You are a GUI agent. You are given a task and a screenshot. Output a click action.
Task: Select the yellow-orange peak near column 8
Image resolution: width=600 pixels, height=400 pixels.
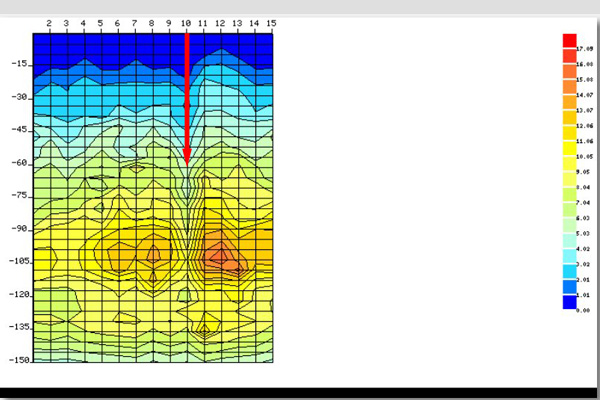point(152,254)
